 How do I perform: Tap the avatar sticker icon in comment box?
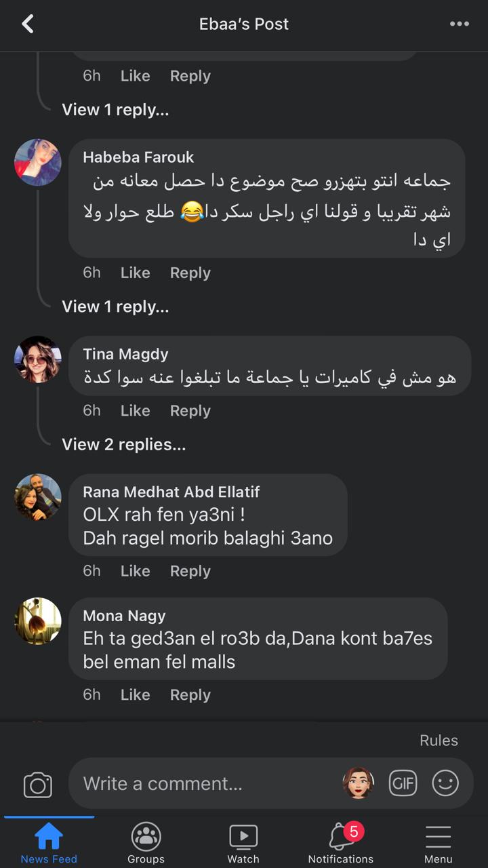point(358,783)
